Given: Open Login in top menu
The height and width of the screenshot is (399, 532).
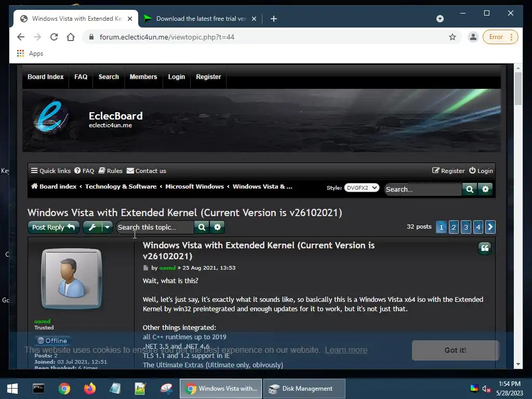Looking at the screenshot, I should coord(177,77).
